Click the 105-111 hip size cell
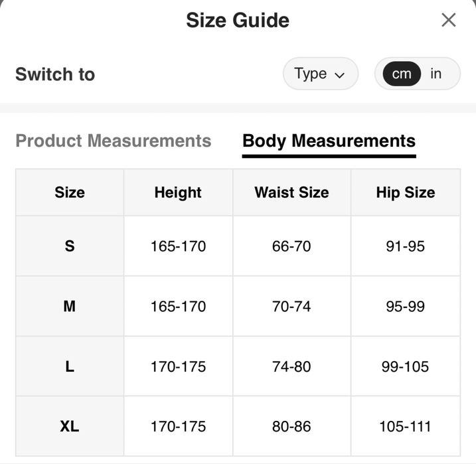 click(x=405, y=426)
